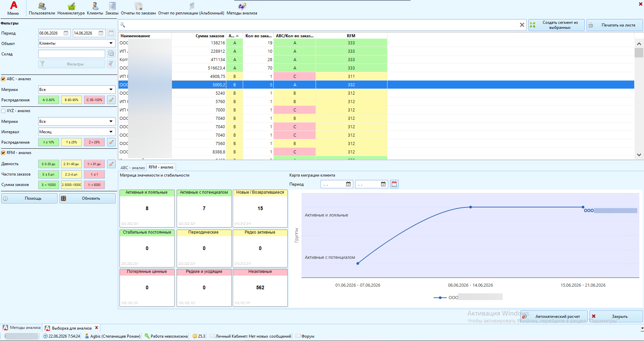Click the Клиенты toolbar icon
This screenshot has width=644, height=341.
coord(95,9)
